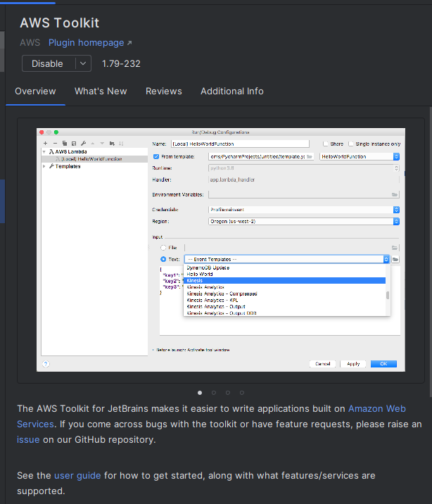Viewport: 432px width, 504px height.
Task: Open the Additional Info tab
Action: [x=232, y=92]
